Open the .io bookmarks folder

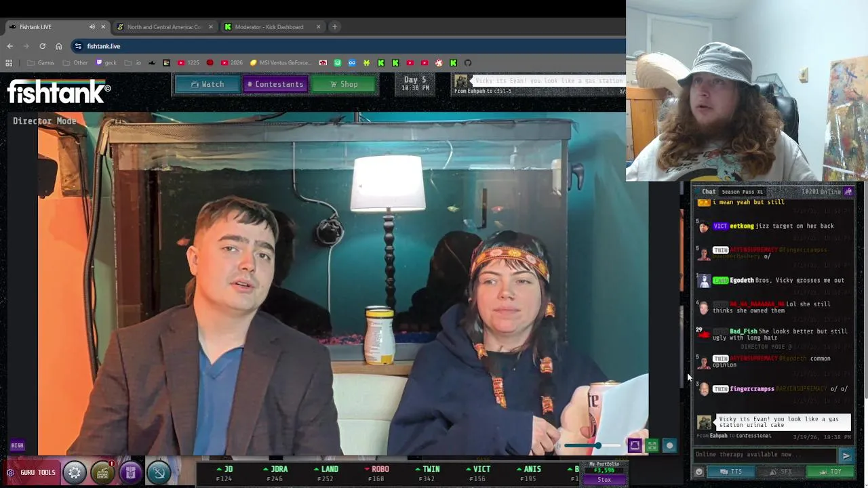click(x=133, y=63)
